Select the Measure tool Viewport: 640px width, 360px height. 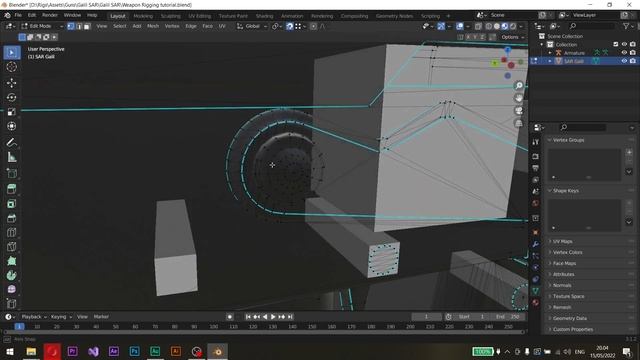click(11, 157)
